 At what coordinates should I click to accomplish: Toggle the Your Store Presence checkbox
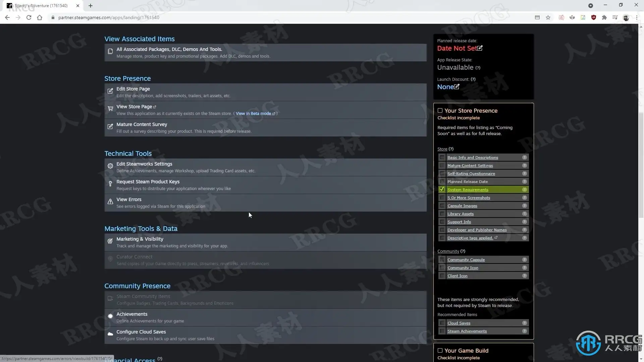(x=440, y=111)
